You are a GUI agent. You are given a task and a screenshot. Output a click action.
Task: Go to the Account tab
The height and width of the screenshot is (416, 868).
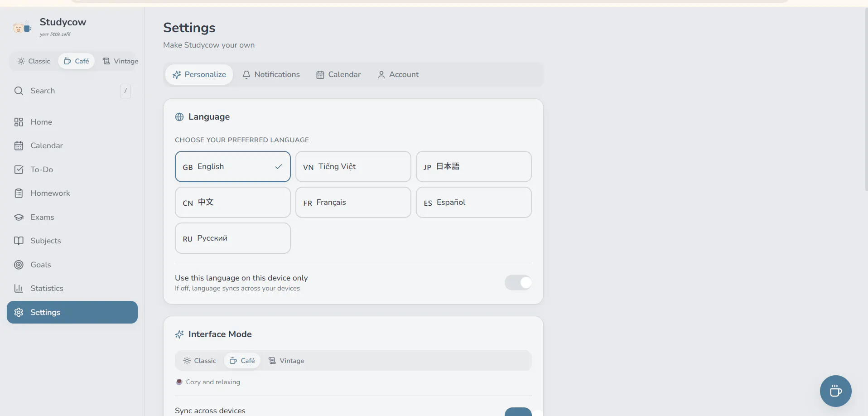[x=398, y=74]
